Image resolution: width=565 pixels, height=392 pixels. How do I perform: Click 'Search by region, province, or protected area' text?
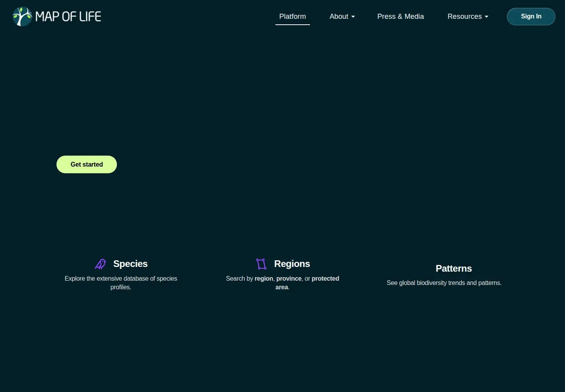[x=282, y=283]
